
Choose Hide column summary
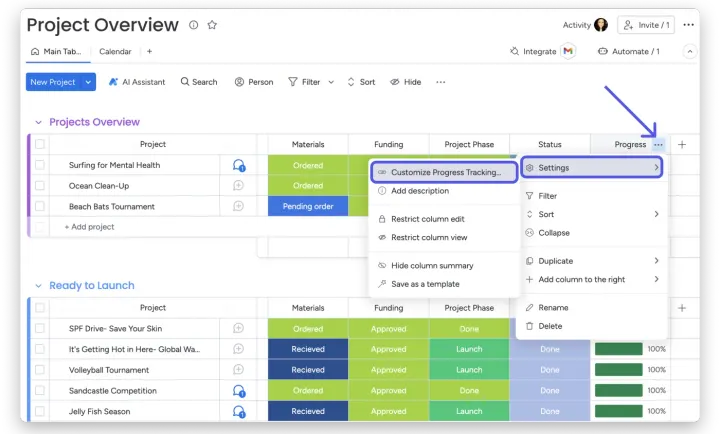point(444,265)
